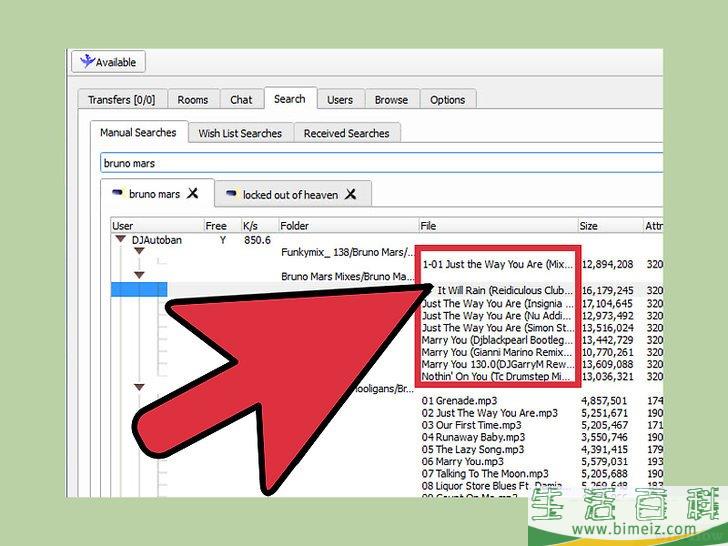Viewport: 728px width, 546px height.
Task: Switch to Wish List Searches tab
Action: (240, 133)
